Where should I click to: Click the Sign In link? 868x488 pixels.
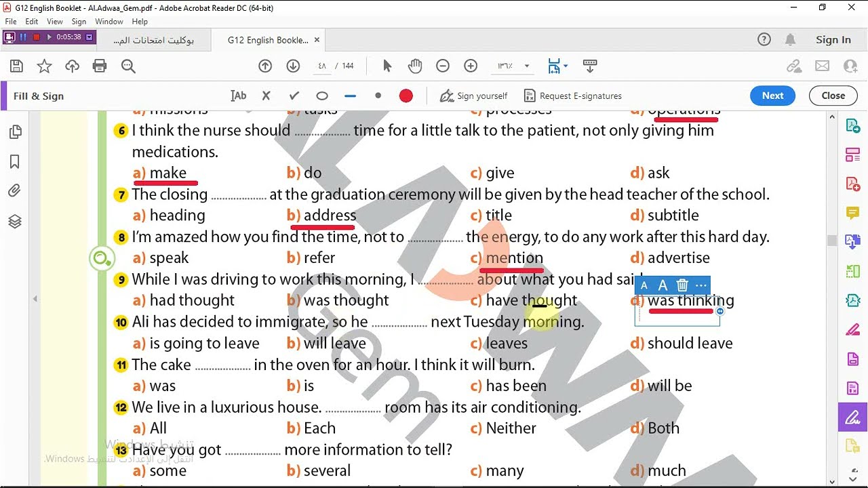pos(833,39)
